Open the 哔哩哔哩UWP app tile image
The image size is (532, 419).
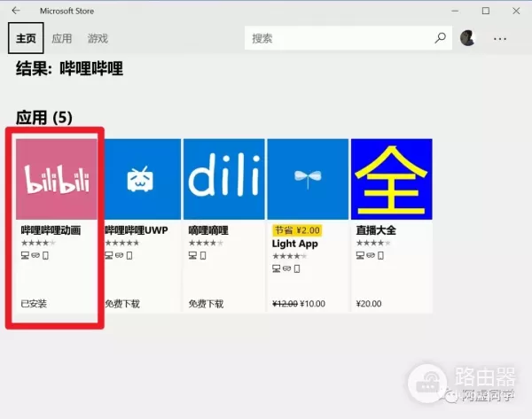point(143,179)
